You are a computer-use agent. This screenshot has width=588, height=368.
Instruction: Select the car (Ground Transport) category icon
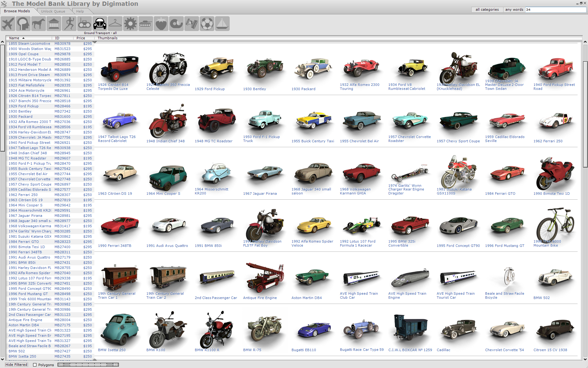100,24
